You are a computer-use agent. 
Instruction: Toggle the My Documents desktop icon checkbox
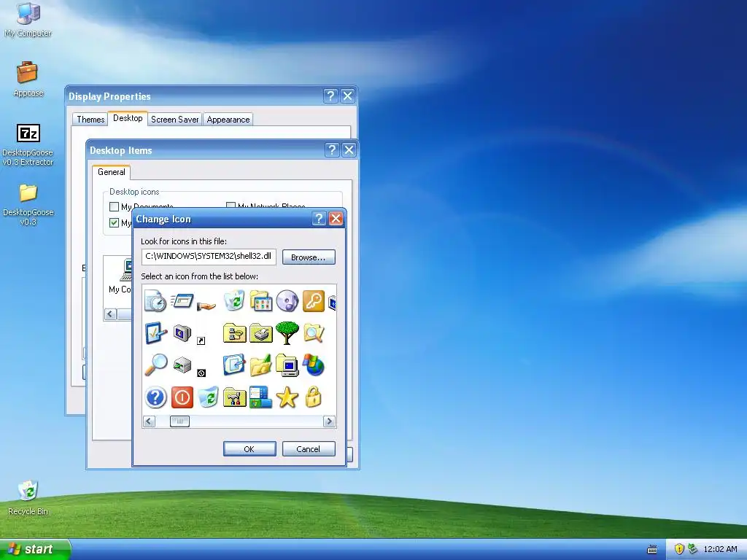(114, 206)
